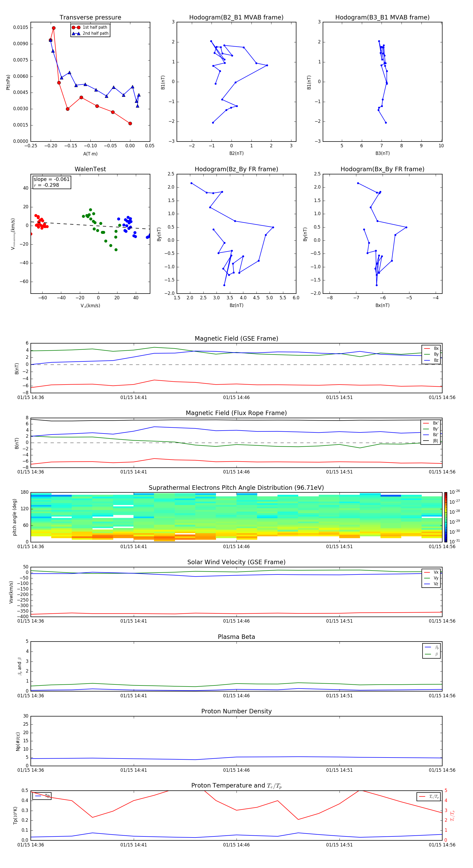Click the "pitch angle (deg)" axis label
Viewport: 473px width, 868px height.
[x=14, y=517]
